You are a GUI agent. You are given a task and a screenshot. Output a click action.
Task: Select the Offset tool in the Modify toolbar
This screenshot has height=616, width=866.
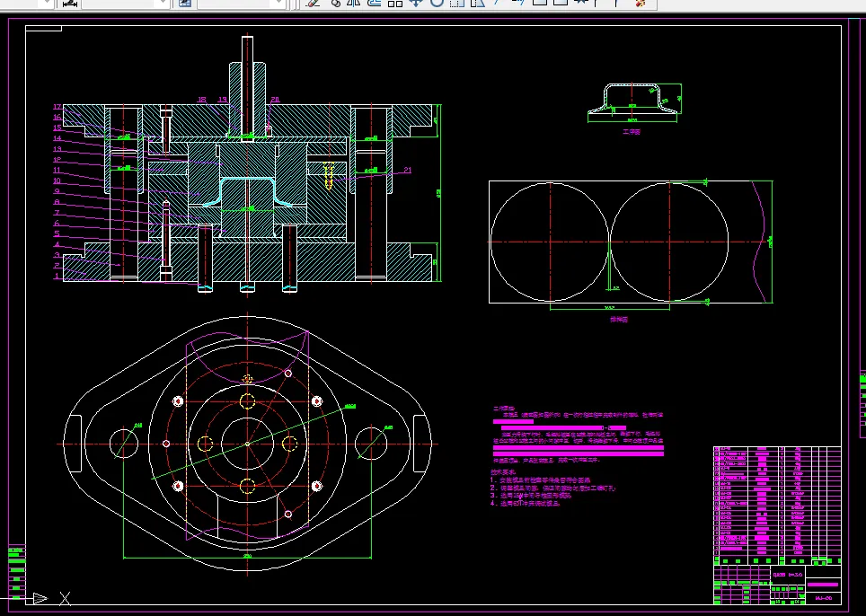(375, 3)
